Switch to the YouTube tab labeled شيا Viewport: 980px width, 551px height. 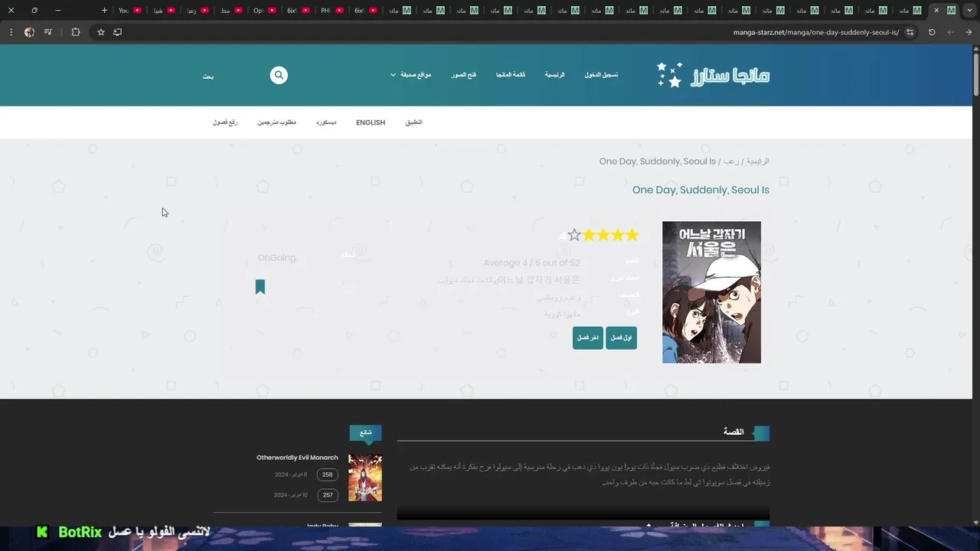163,11
